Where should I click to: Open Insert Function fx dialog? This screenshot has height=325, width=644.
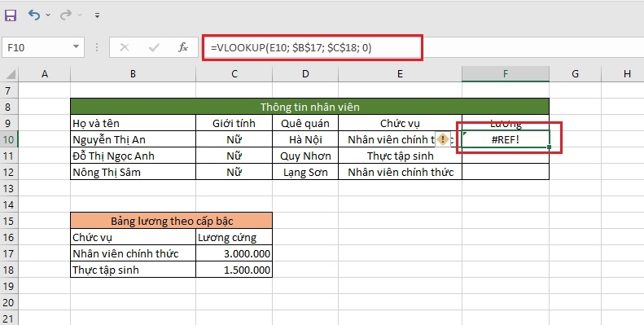183,48
